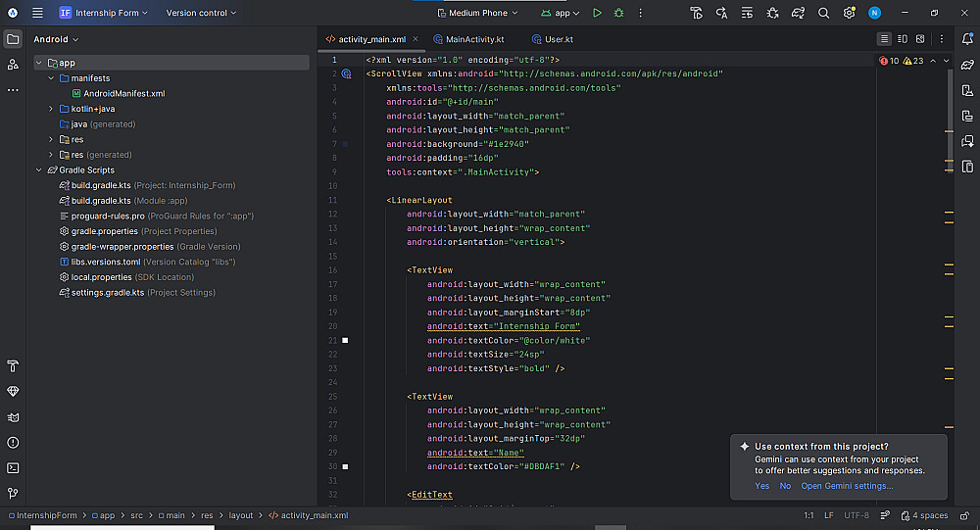This screenshot has width=980, height=530.
Task: Open Resource Manager sidebar icon
Action: (x=13, y=65)
